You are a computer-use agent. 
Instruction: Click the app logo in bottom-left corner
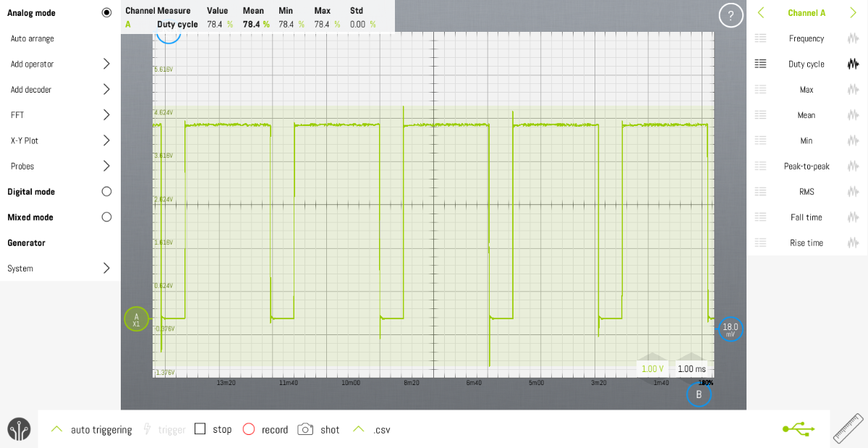tap(19, 429)
